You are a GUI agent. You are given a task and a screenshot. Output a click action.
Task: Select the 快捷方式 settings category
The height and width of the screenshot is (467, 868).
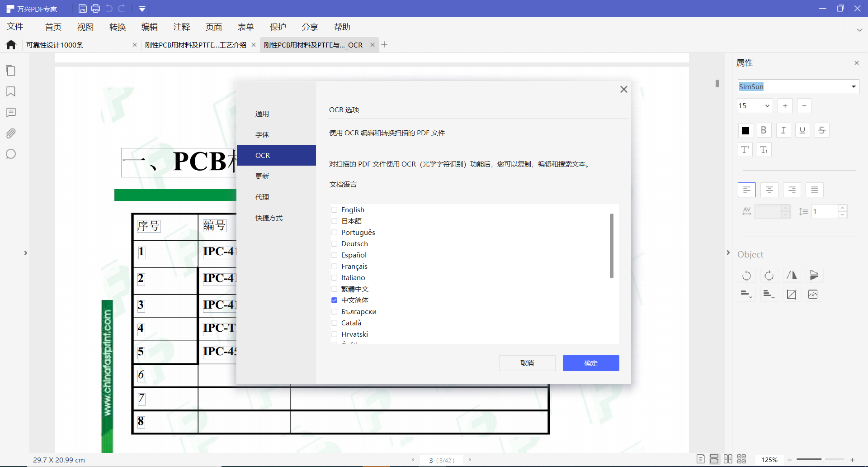[x=276, y=218]
